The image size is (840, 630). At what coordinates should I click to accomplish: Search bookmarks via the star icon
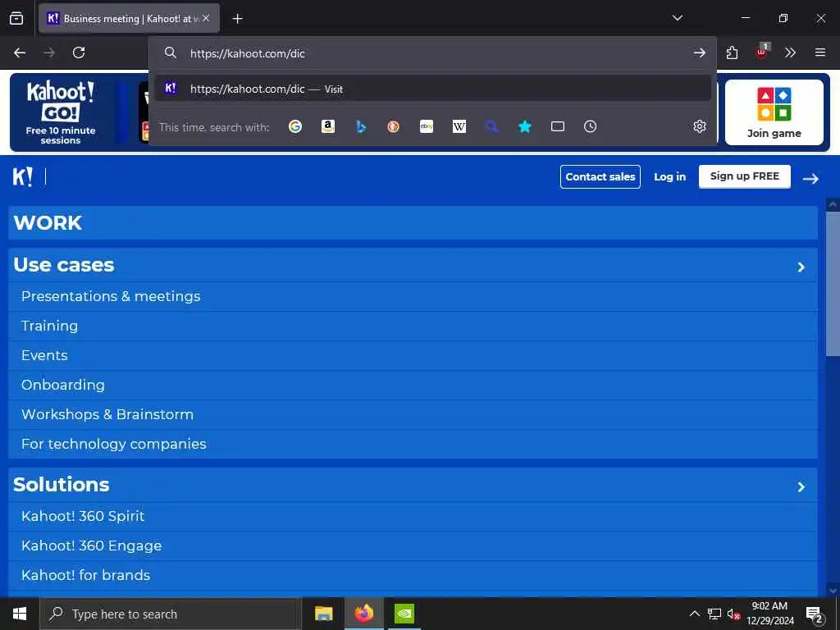click(525, 126)
